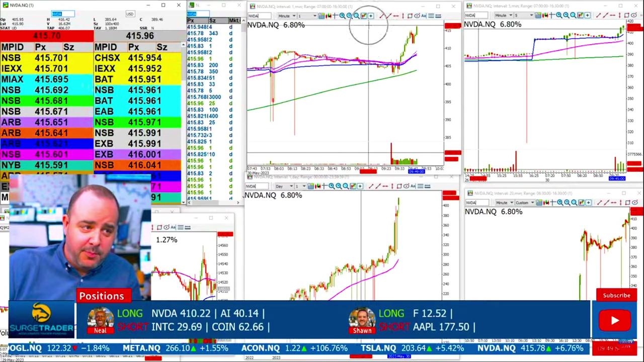The width and height of the screenshot is (644, 362).
Task: Open the interval dropdown showing 1 in daily chart
Action: 300,186
